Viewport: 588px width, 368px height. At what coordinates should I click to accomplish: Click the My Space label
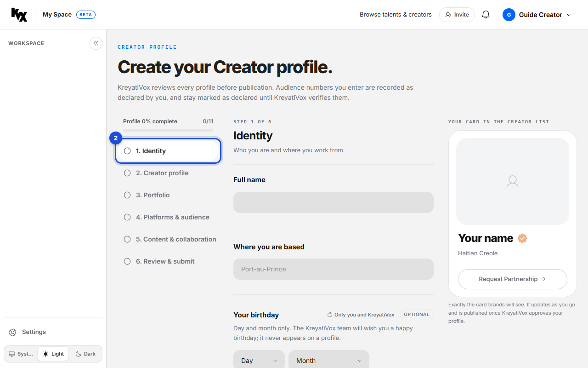click(57, 15)
